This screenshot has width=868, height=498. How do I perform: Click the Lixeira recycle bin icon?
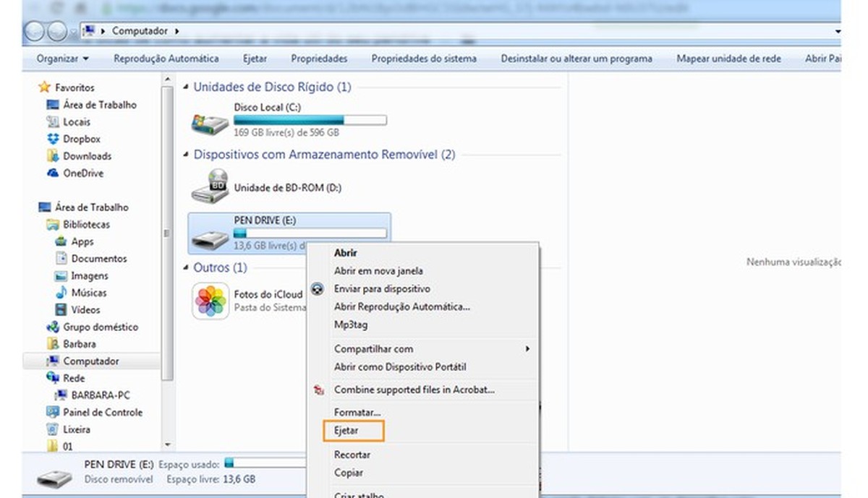pyautogui.click(x=53, y=429)
